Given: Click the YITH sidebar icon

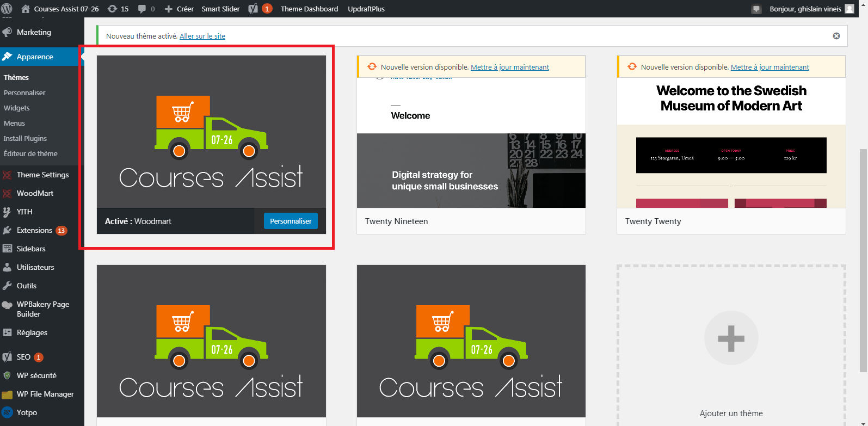Looking at the screenshot, I should coord(7,212).
